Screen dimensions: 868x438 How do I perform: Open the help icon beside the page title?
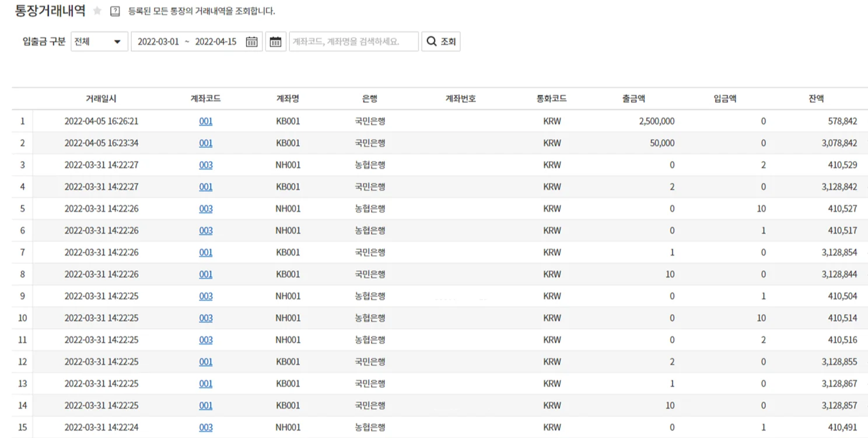tap(116, 11)
